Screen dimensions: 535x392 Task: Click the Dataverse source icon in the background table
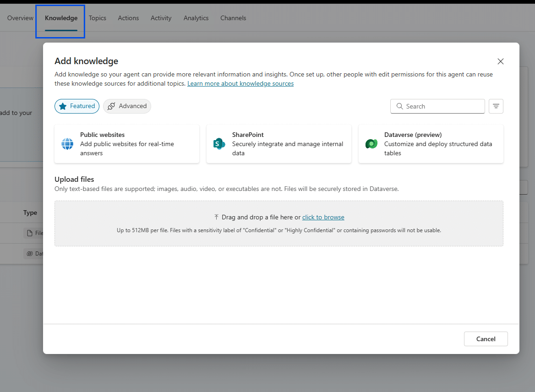coord(29,253)
